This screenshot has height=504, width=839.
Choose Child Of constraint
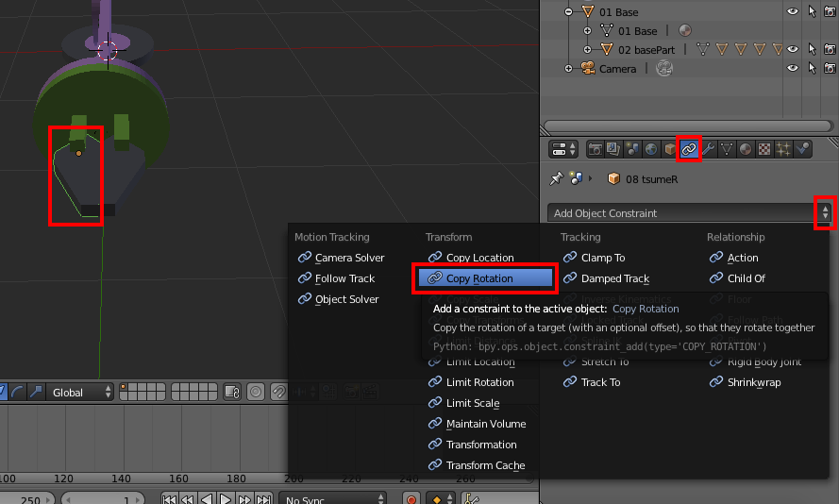point(737,278)
